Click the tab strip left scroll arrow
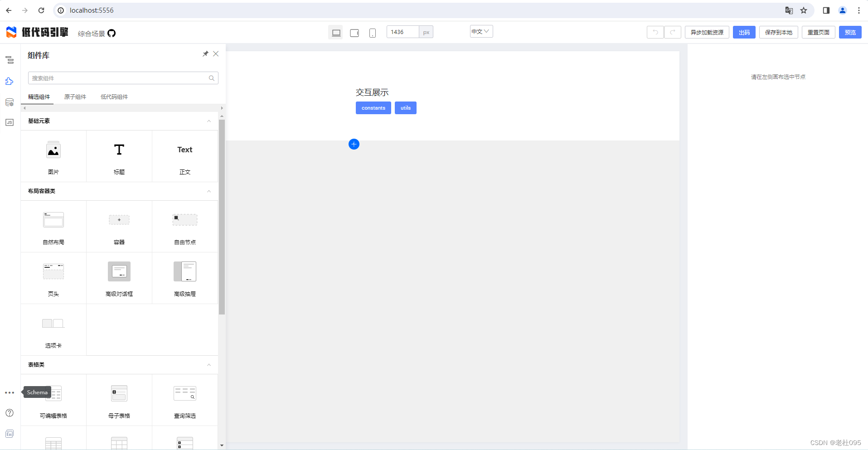868x450 pixels. tap(24, 108)
